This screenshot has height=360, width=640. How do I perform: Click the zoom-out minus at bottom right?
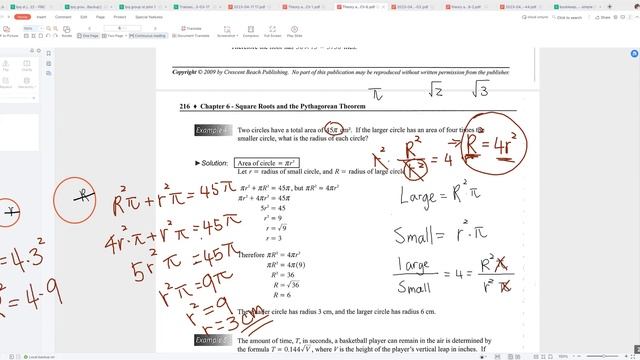click(579, 356)
